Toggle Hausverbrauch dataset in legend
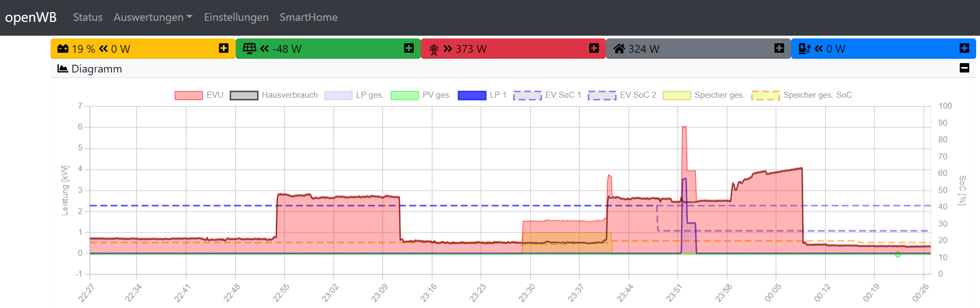 click(274, 95)
